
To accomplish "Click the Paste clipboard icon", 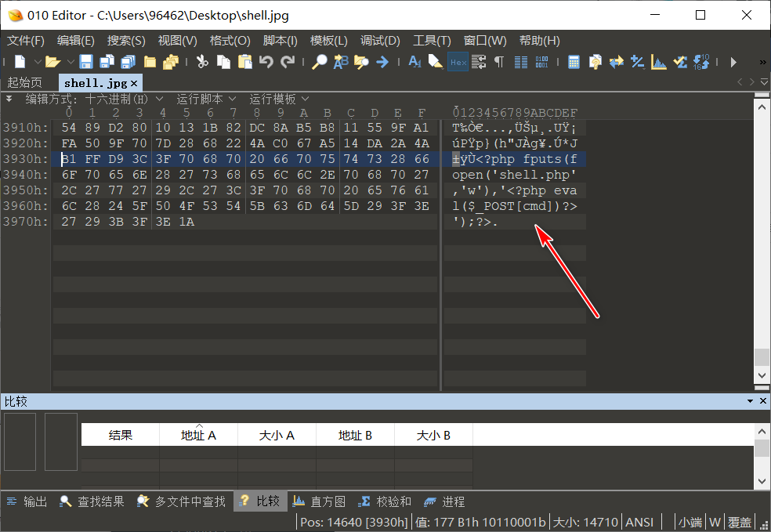I will coord(245,61).
